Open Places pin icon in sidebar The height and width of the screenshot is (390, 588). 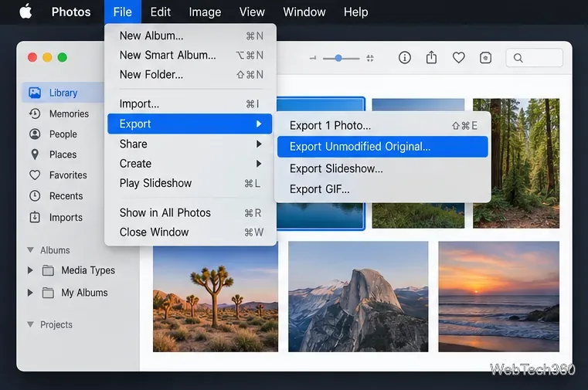pos(35,154)
